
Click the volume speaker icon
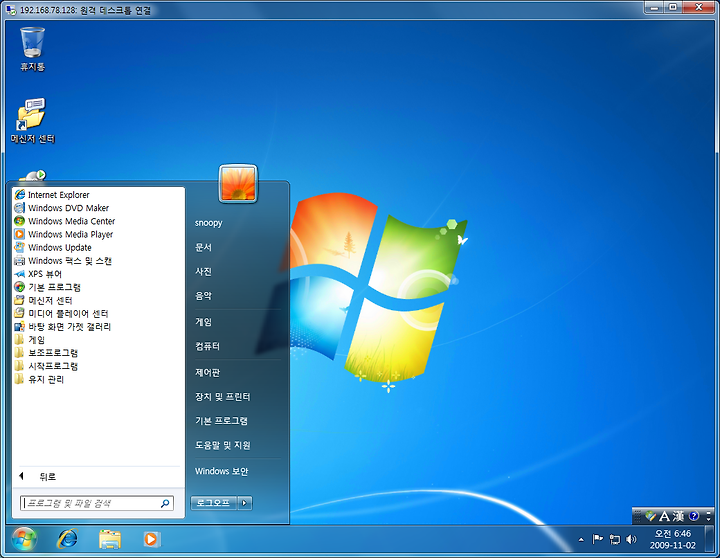631,540
